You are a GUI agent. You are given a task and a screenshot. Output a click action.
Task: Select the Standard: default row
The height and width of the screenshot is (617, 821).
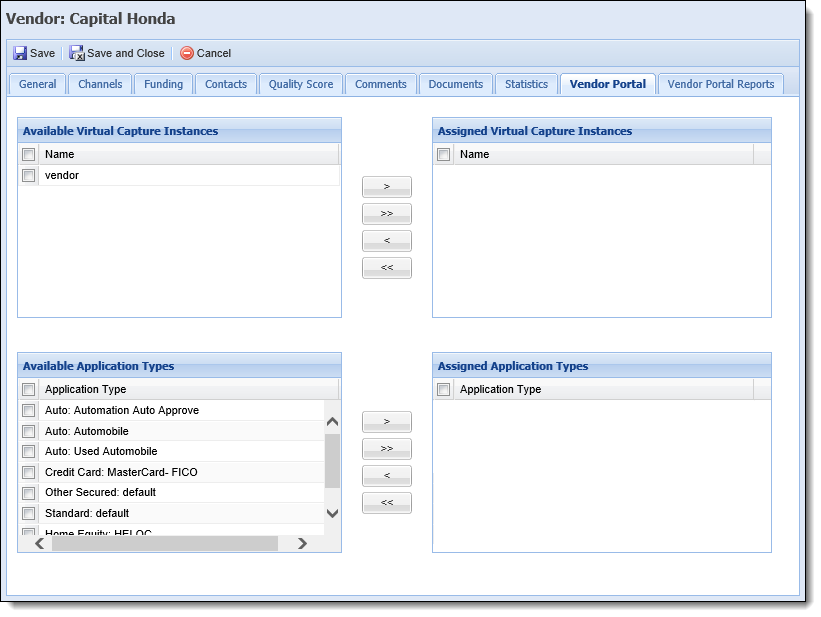172,513
